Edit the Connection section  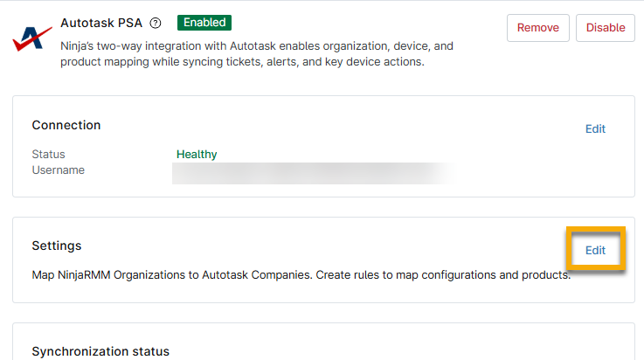pos(595,129)
